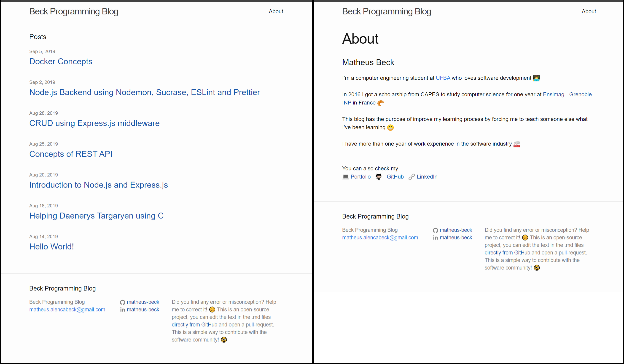Viewport: 624px width, 364px height.
Task: Click Introduction to Node.js and Express.js post
Action: coord(98,185)
